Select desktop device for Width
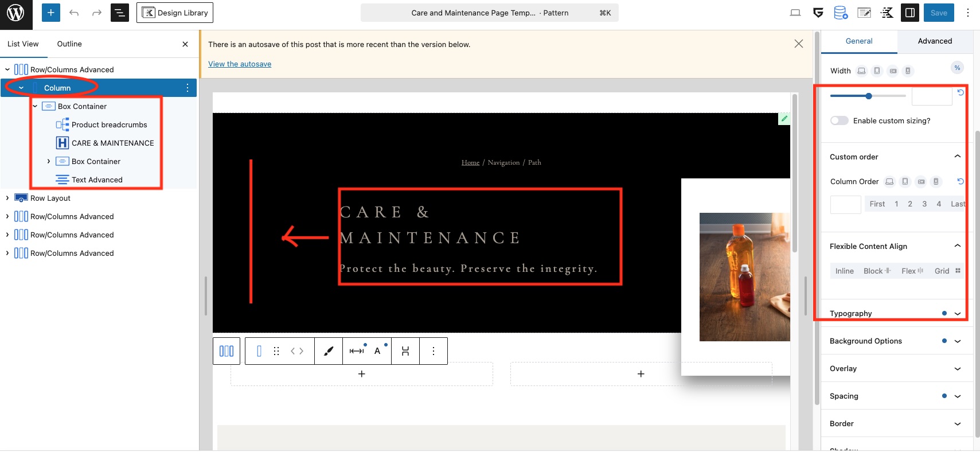Screen dimensions: 980x452 pos(861,71)
